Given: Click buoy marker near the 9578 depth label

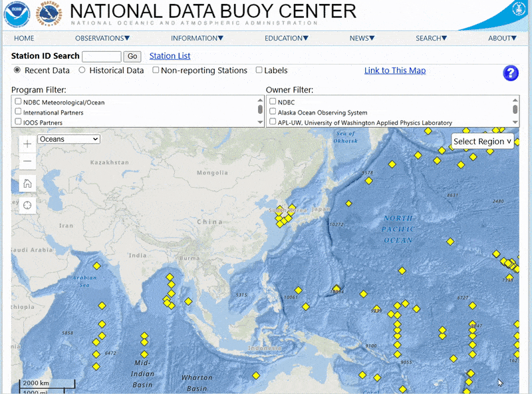Looking at the screenshot, I should pos(369,181).
